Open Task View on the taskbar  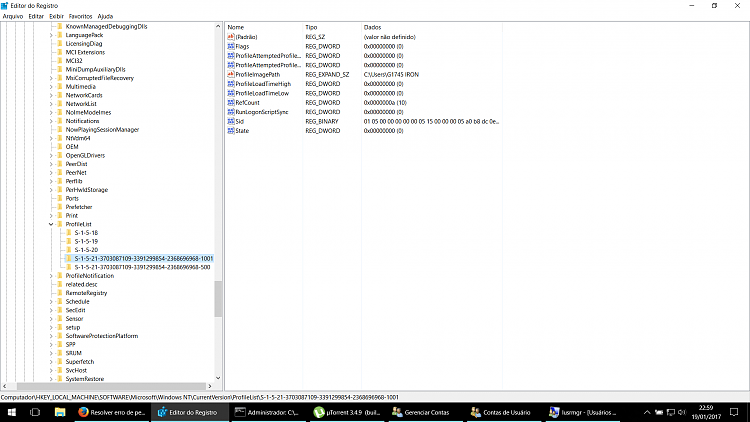(35, 412)
